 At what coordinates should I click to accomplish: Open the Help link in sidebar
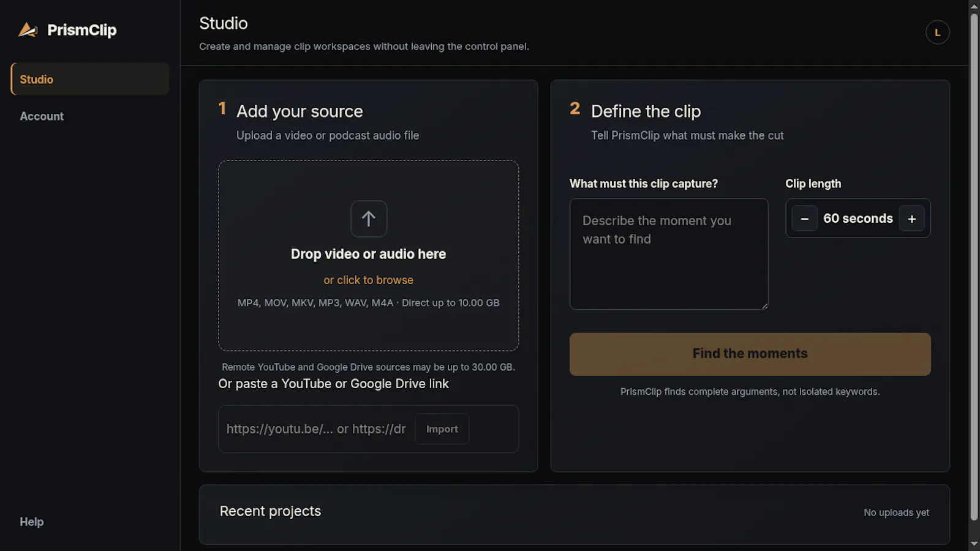(x=32, y=522)
